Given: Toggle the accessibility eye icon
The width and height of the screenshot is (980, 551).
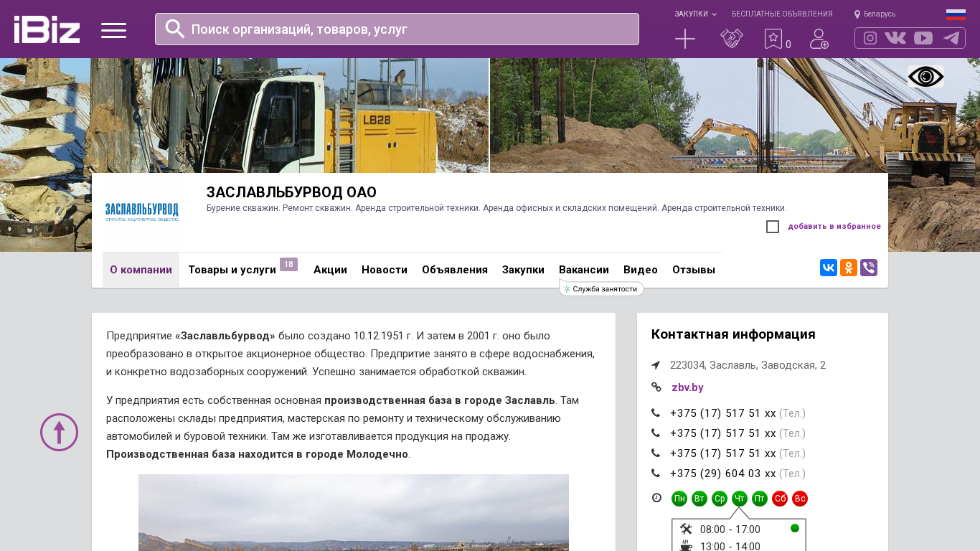Looking at the screenshot, I should pyautogui.click(x=925, y=76).
